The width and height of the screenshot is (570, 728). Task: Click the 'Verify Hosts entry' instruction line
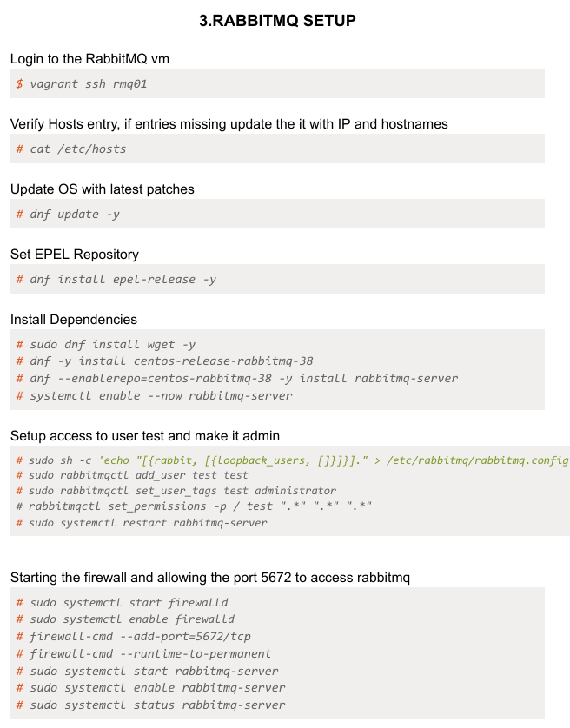click(229, 124)
